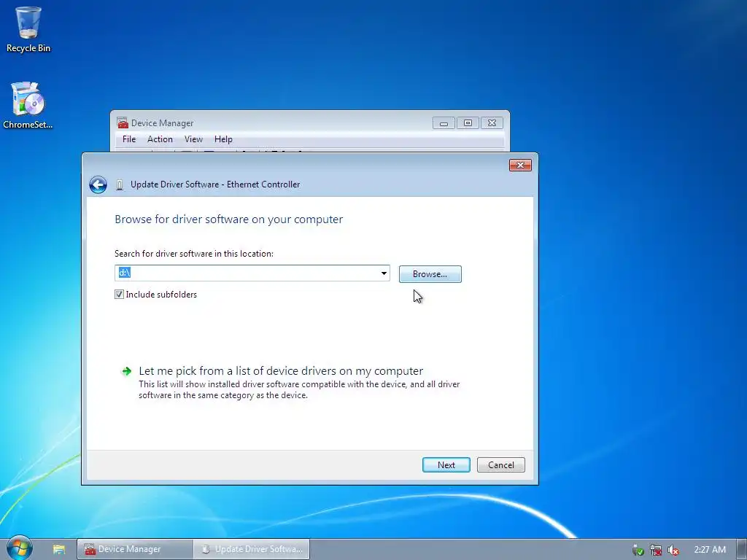This screenshot has height=560, width=747.
Task: Go back using the blue arrow button
Action: pos(98,184)
